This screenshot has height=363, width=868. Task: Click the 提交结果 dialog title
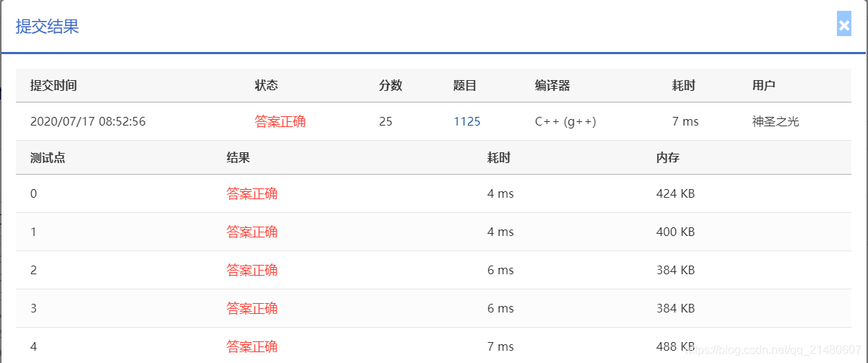[x=47, y=27]
